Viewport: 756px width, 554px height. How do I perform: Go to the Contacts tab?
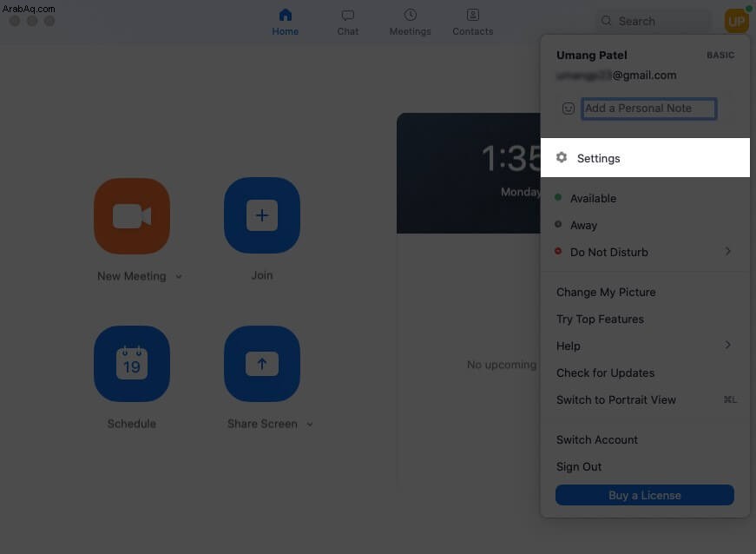pyautogui.click(x=472, y=23)
